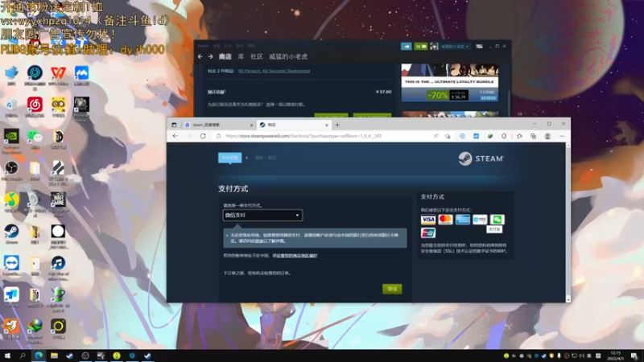Click the browser address bar URL
This screenshot has height=362, width=644.
point(303,136)
